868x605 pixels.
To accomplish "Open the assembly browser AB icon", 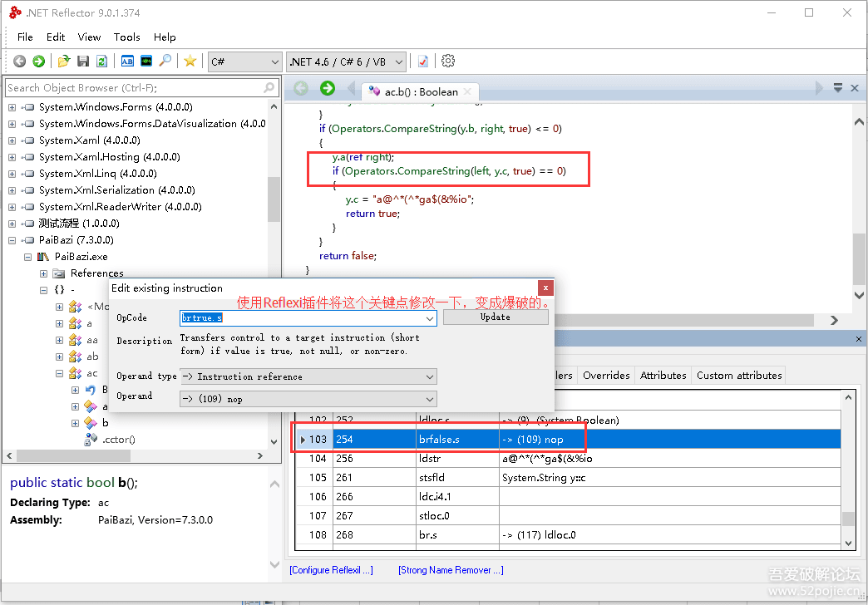I will (127, 61).
